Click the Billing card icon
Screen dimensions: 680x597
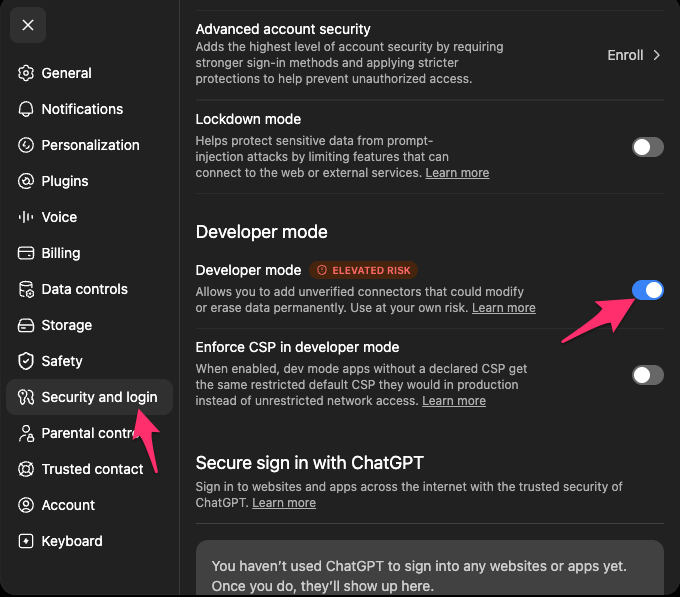pyautogui.click(x=26, y=253)
